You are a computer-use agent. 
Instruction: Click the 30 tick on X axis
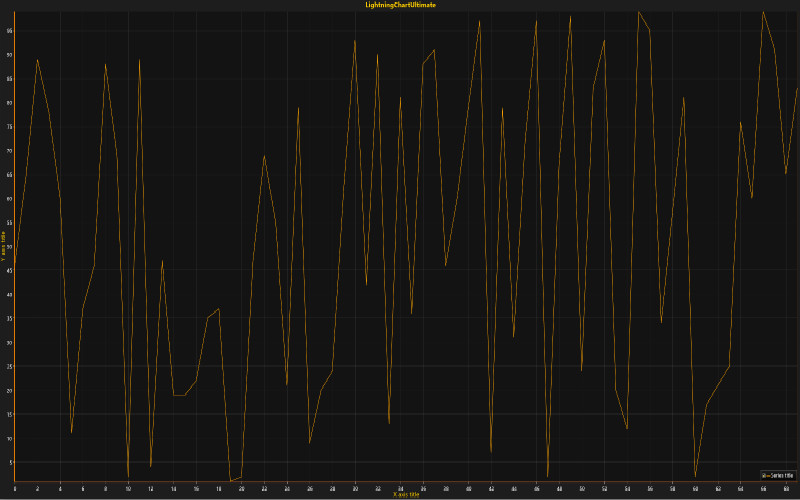(354, 488)
